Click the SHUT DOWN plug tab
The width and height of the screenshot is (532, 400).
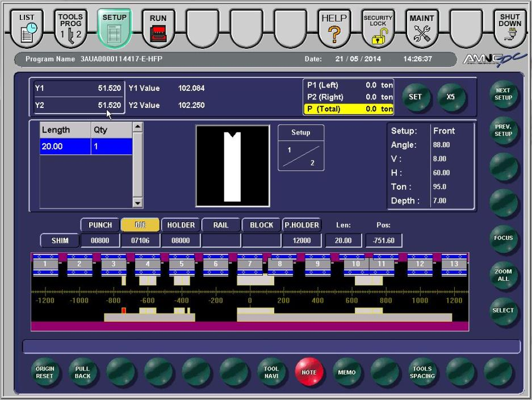pos(510,29)
